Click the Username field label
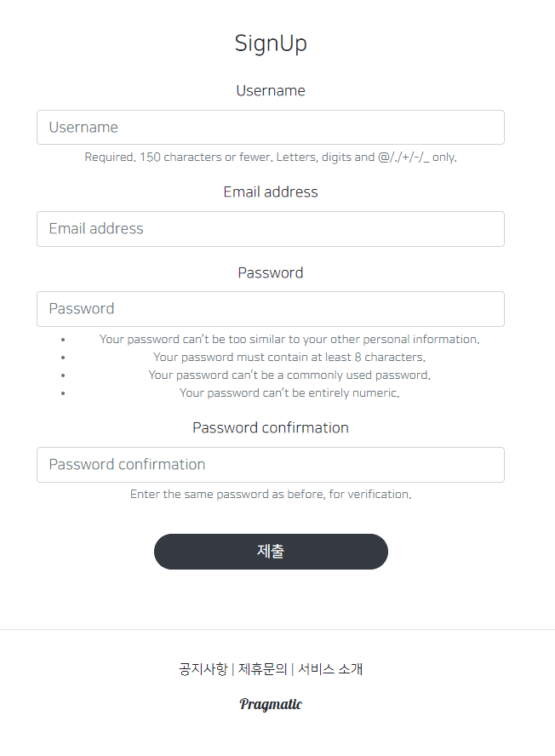 pos(271,91)
